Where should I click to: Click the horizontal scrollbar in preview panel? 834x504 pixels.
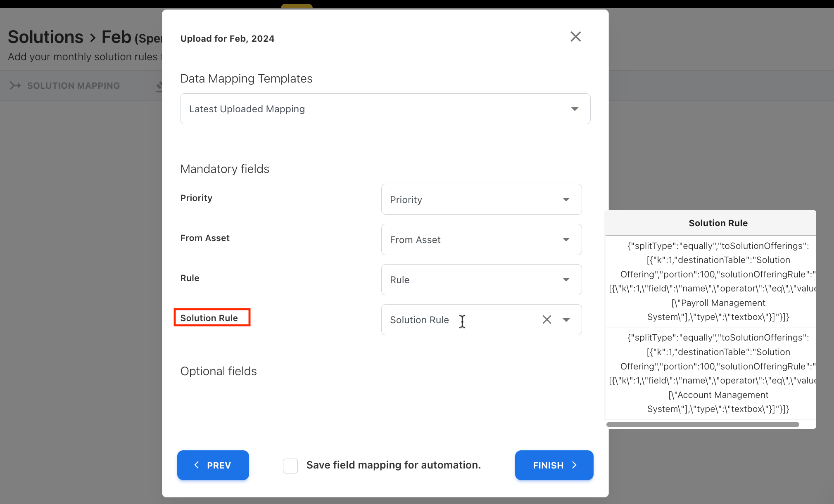tap(702, 424)
